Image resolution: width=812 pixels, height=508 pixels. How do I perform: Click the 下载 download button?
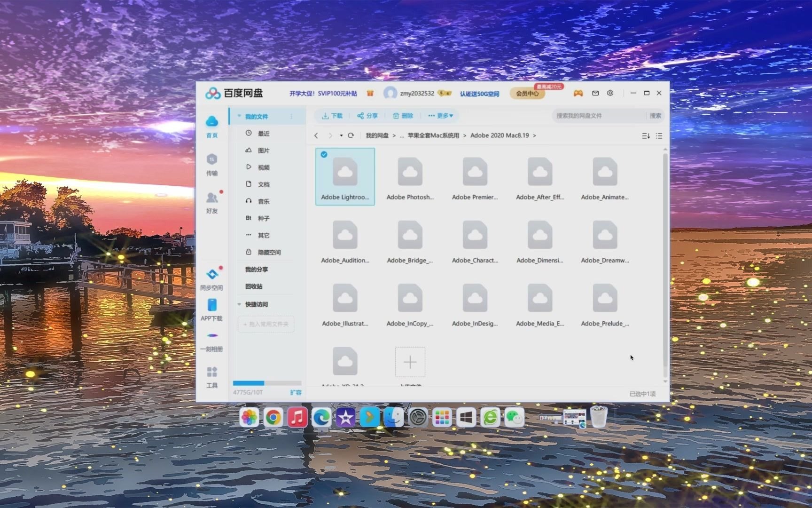click(332, 116)
